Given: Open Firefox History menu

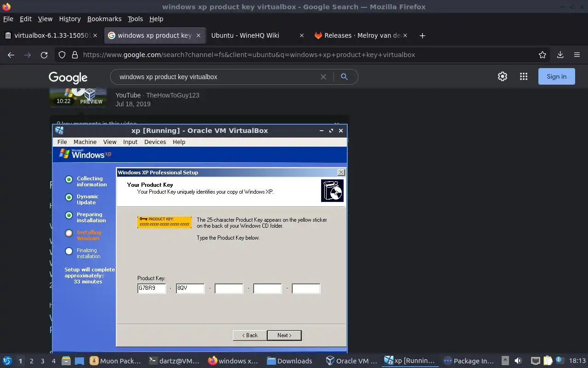Looking at the screenshot, I should click(x=70, y=19).
